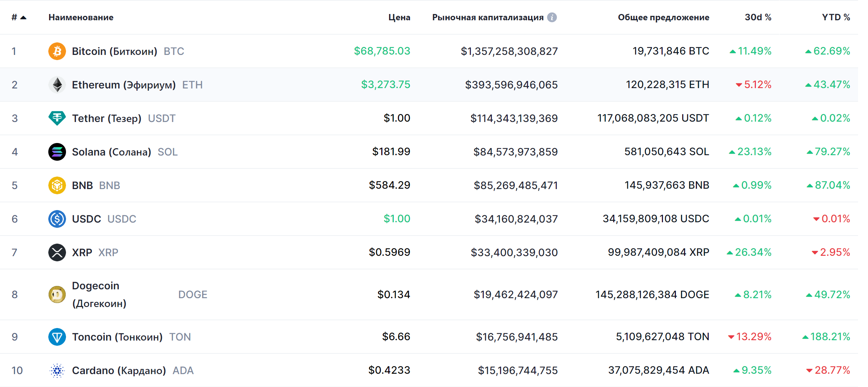Click Bitcoin 30d change 11.49%

(750, 51)
